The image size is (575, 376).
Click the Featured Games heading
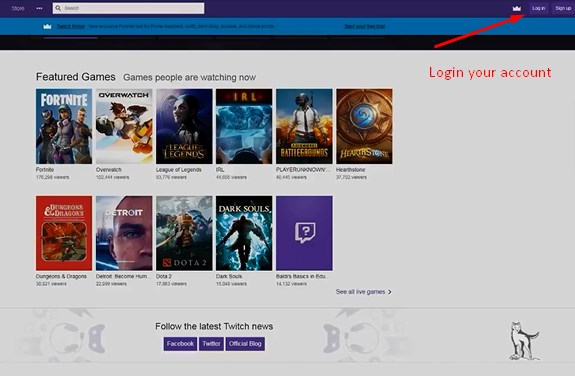(76, 77)
